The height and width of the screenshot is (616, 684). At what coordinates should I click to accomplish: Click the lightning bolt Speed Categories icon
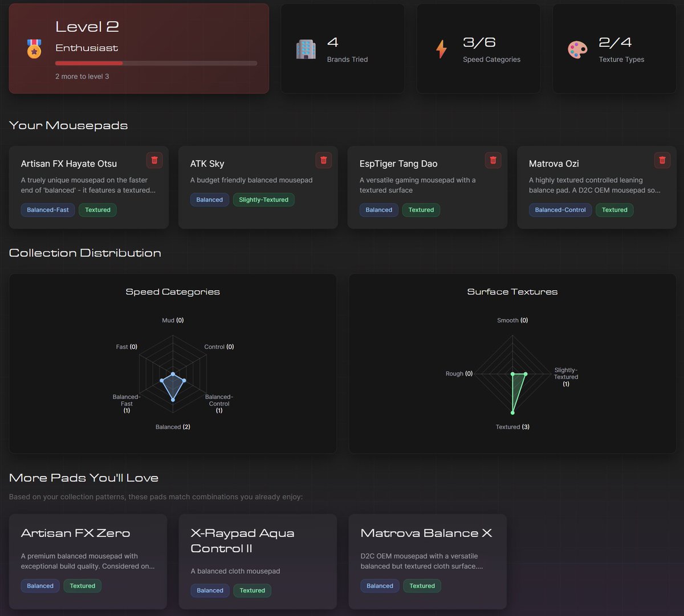(x=441, y=49)
